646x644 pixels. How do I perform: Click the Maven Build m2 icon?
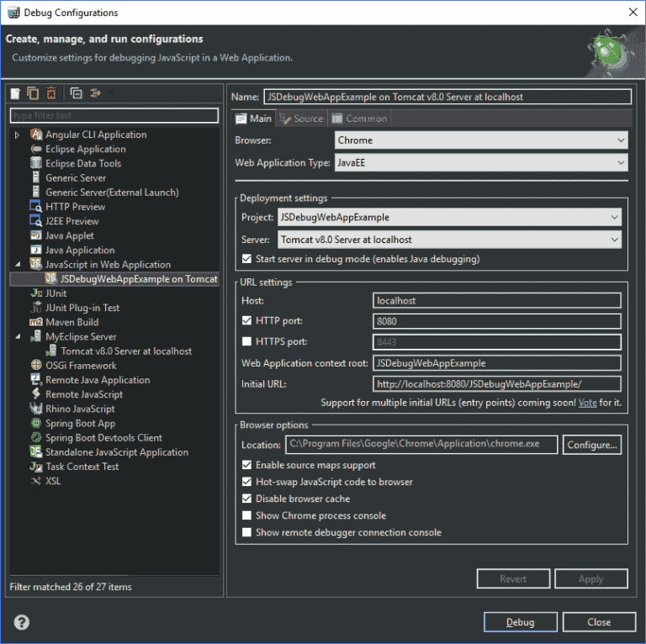(x=36, y=322)
